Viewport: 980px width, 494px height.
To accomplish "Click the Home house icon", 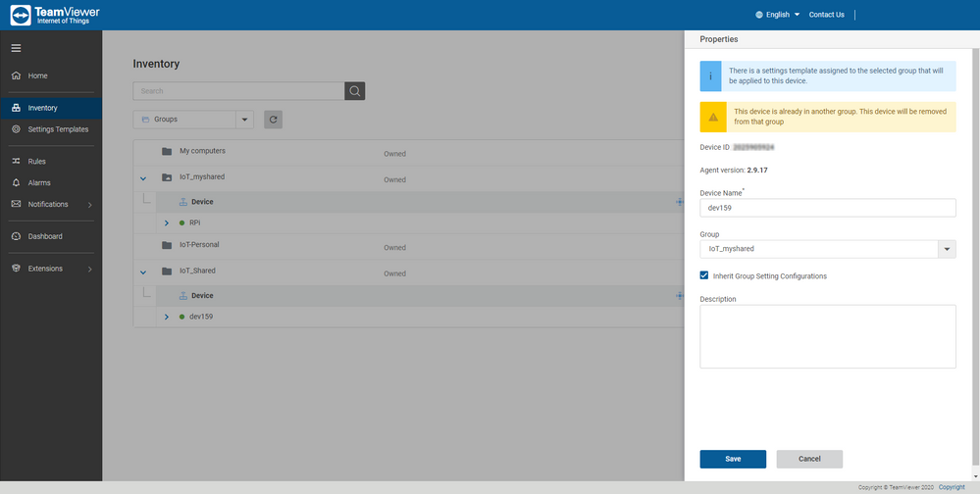I will (17, 75).
